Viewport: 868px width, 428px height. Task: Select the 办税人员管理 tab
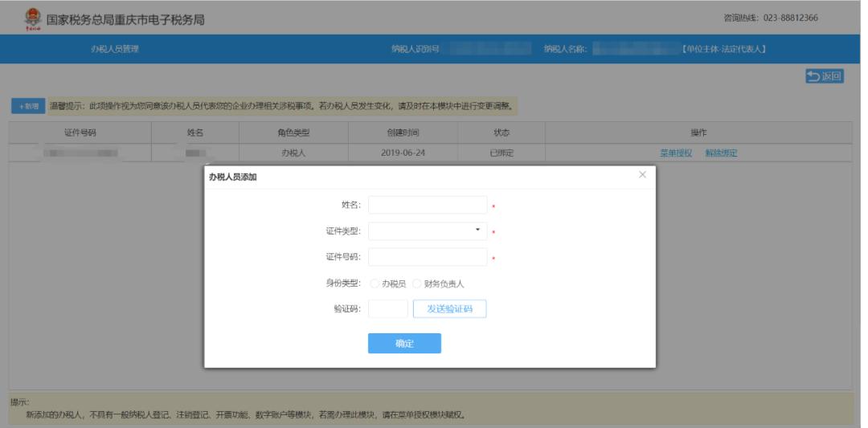coord(117,50)
